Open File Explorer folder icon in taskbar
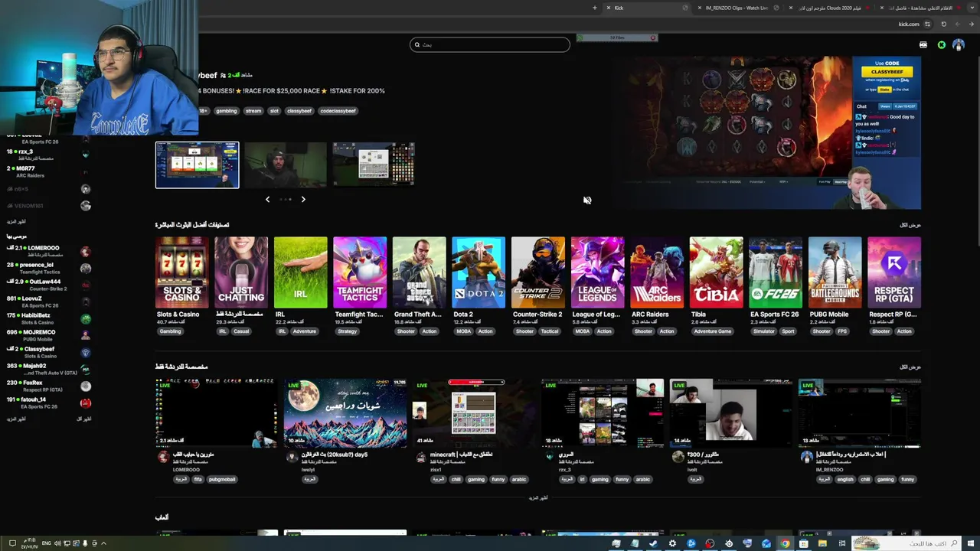 [822, 543]
